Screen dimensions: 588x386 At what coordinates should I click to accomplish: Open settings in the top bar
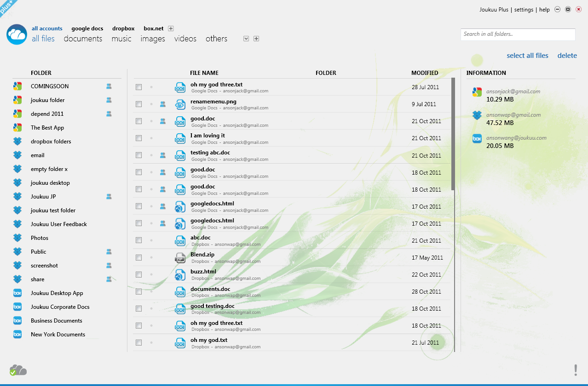pyautogui.click(x=524, y=10)
